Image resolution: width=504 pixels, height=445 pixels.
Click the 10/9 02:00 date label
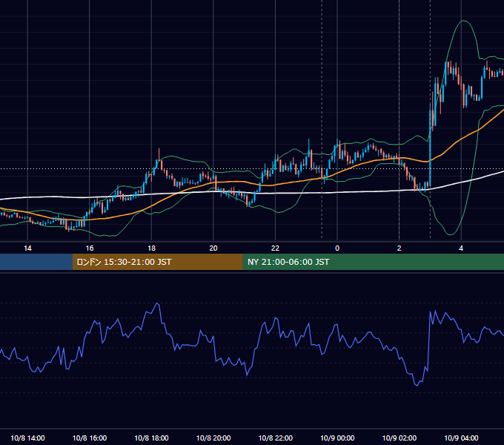[x=399, y=438]
